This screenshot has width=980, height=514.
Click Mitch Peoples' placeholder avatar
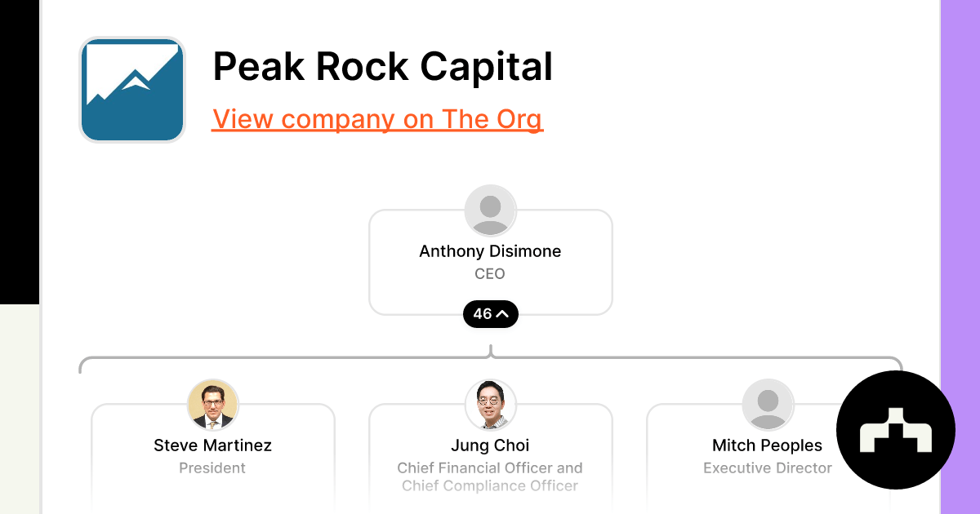tap(768, 403)
